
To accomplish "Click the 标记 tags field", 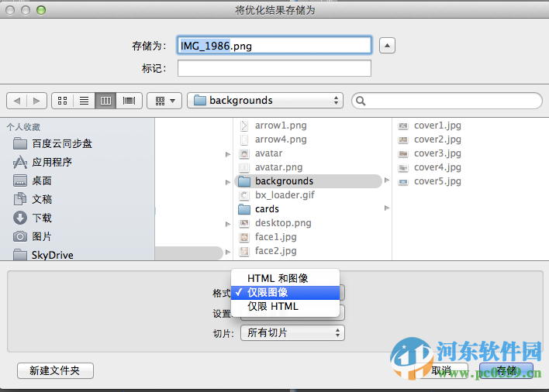I will (x=274, y=68).
